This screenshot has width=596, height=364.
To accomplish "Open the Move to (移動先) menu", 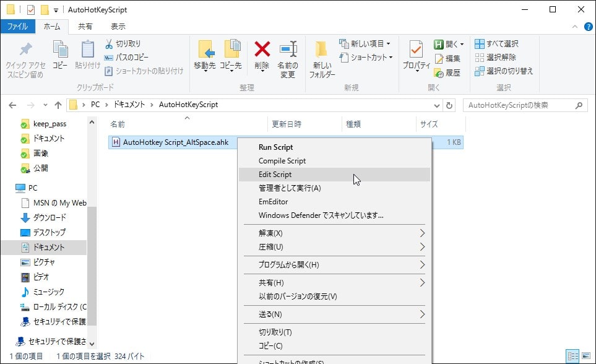I will click(204, 56).
